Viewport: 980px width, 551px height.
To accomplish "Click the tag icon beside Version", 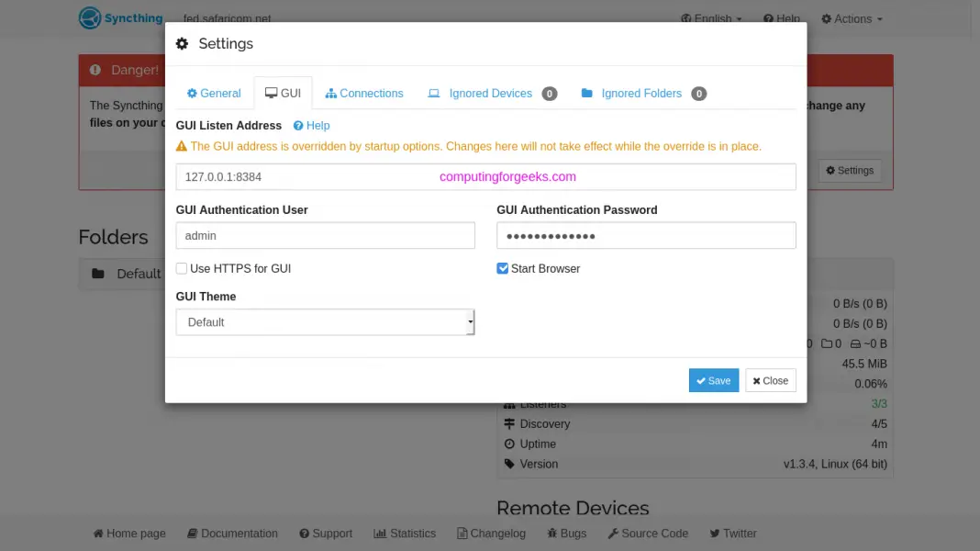I will point(510,464).
